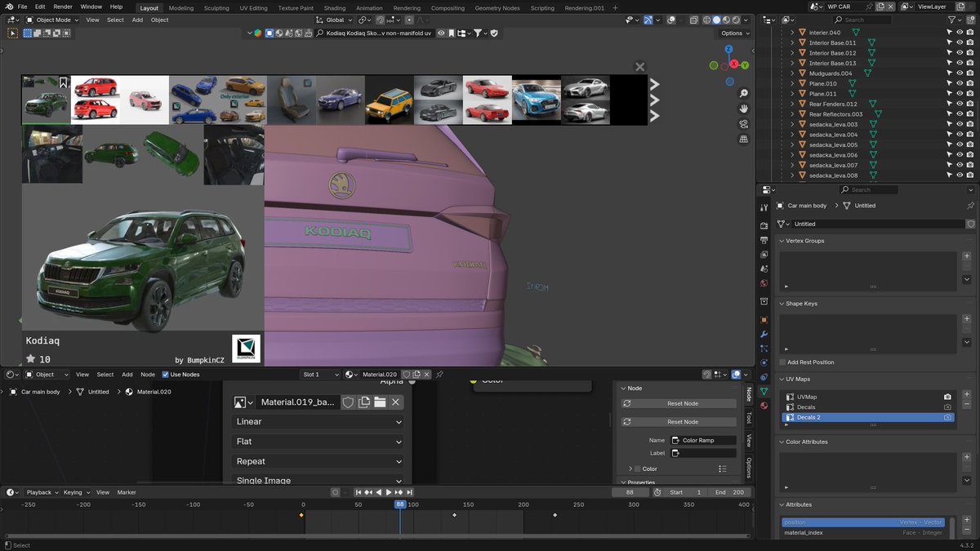Unlink Material.019_ba image with X
Image resolution: width=980 pixels, height=551 pixels.
(x=395, y=402)
